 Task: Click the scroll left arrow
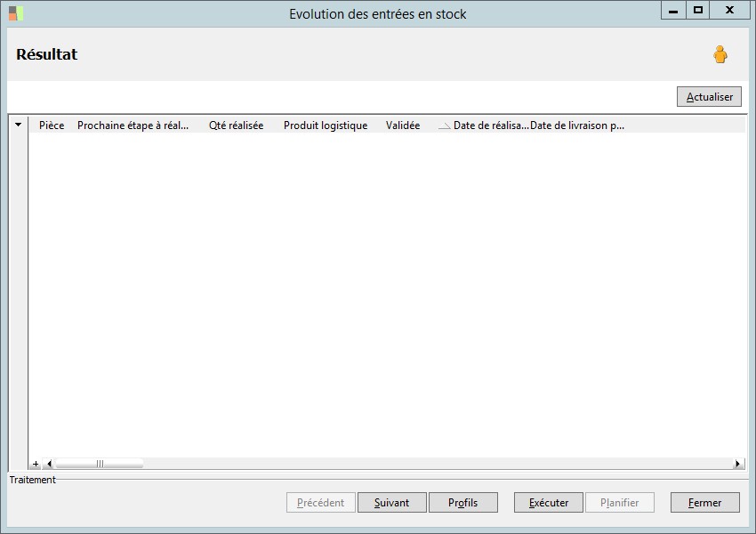coord(49,464)
